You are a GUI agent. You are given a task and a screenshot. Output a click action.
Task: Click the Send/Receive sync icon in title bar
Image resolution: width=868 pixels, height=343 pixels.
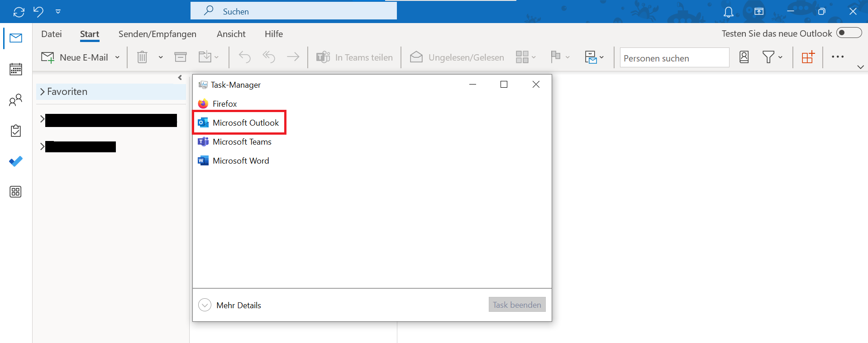pyautogui.click(x=19, y=12)
